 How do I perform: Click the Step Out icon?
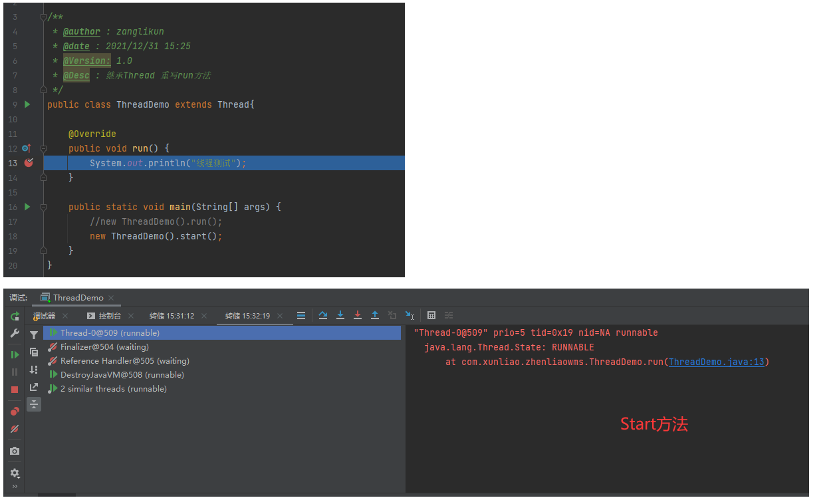[375, 315]
